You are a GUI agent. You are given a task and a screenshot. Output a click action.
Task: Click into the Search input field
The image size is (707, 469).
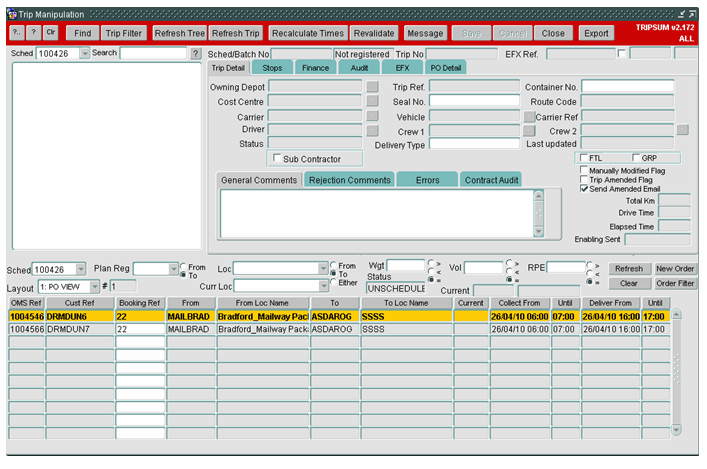pos(153,53)
